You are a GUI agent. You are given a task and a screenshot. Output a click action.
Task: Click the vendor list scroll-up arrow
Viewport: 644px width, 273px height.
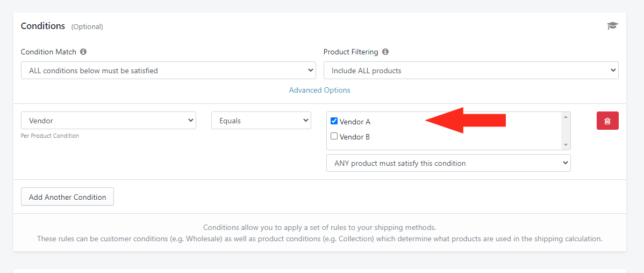click(x=566, y=117)
